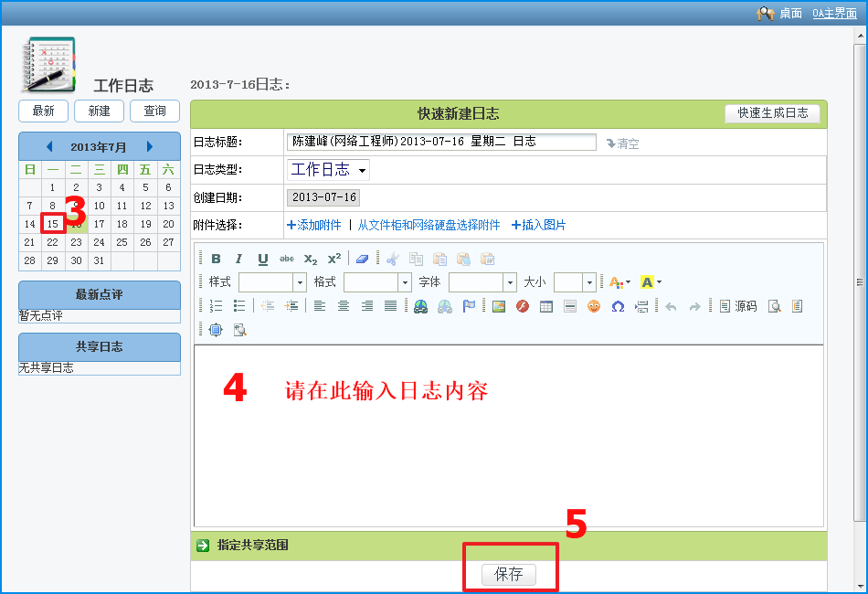Viewport: 868px width, 594px height.
Task: Insert a smiley emoticon
Action: coord(594,306)
